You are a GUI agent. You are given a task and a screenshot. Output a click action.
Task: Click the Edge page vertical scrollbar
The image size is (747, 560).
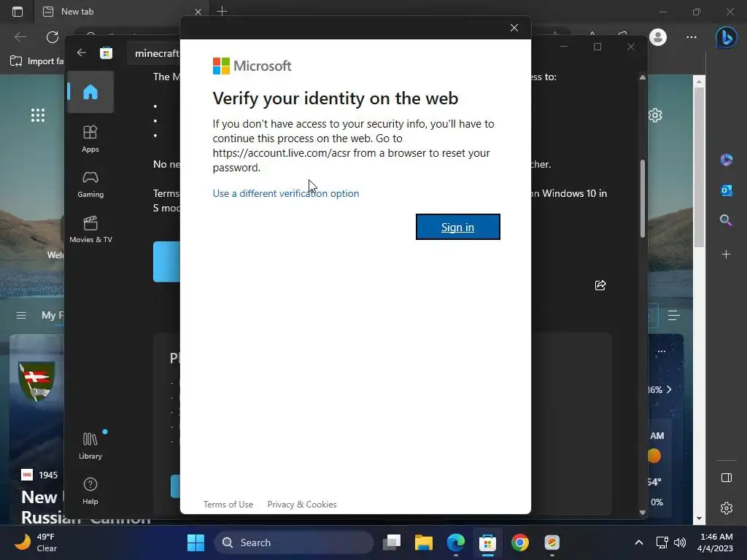[x=699, y=167]
